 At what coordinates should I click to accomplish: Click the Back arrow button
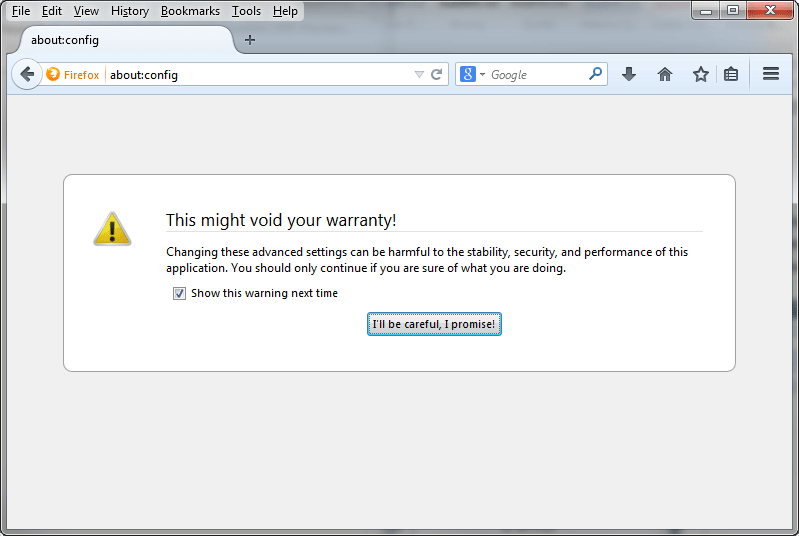[27, 74]
